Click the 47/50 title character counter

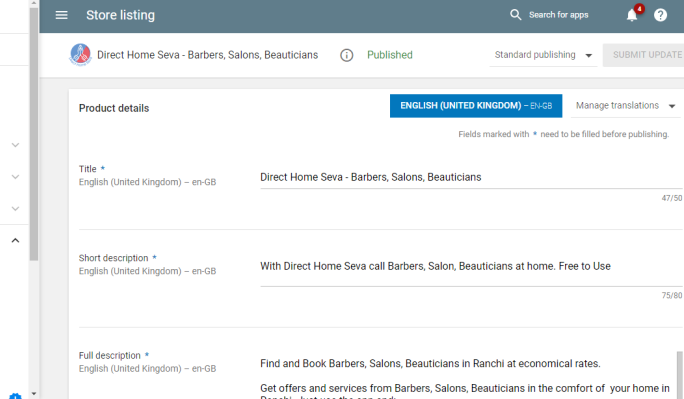[672, 198]
